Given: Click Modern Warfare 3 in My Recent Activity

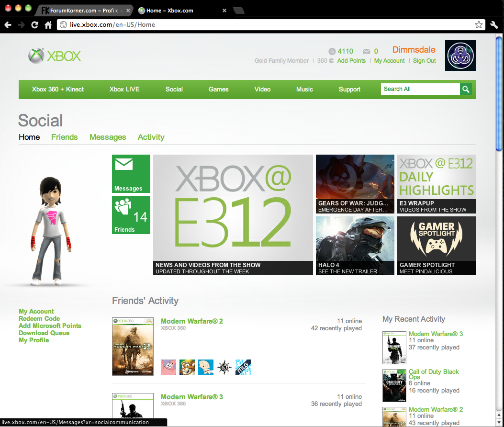Looking at the screenshot, I should coord(436,334).
